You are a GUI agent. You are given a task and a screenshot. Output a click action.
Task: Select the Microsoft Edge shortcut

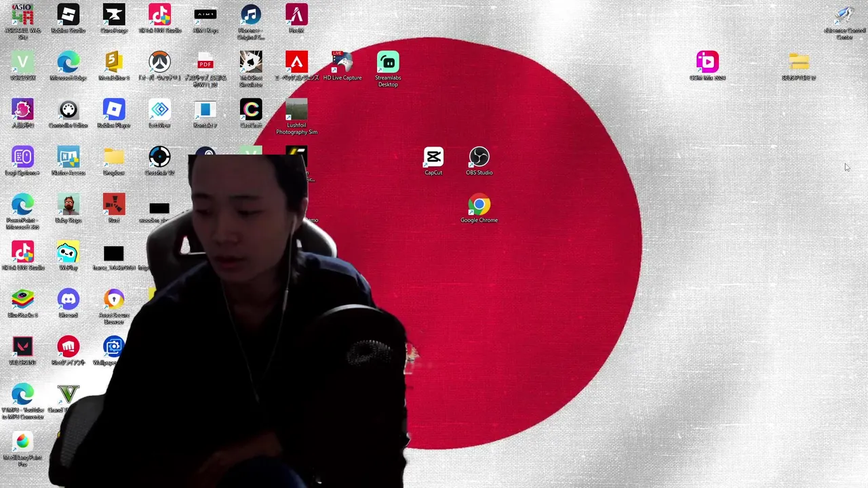pyautogui.click(x=68, y=66)
